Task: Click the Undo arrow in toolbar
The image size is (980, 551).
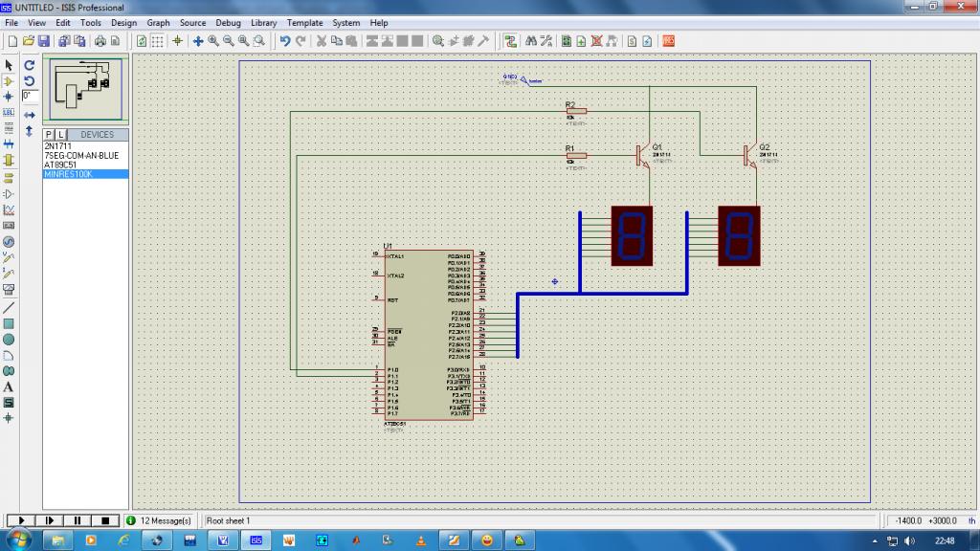Action: coord(284,41)
